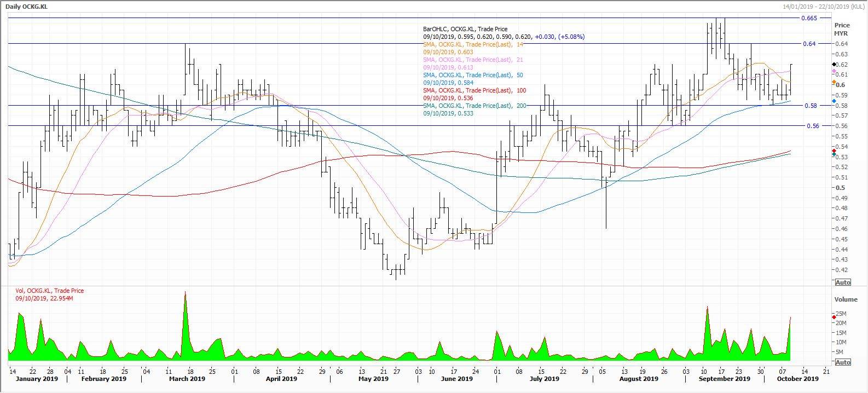Click the SMA 50 legend label
The width and height of the screenshot is (868, 393).
point(473,75)
